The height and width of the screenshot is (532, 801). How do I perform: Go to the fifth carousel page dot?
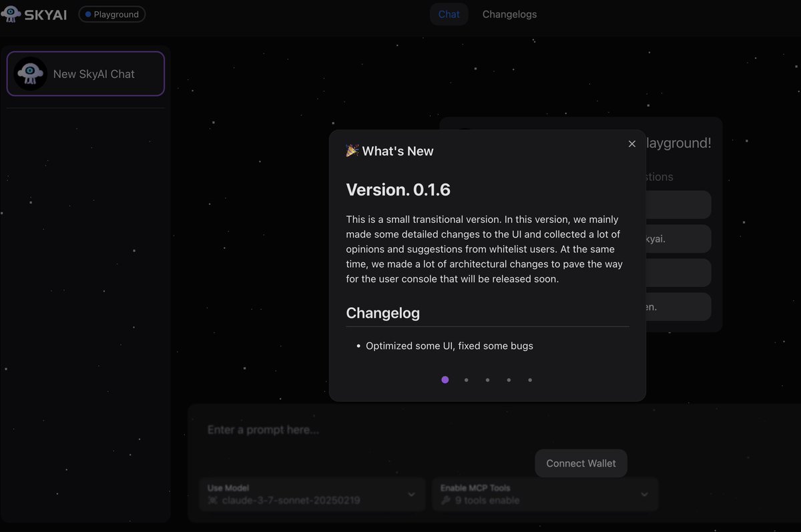pyautogui.click(x=530, y=380)
